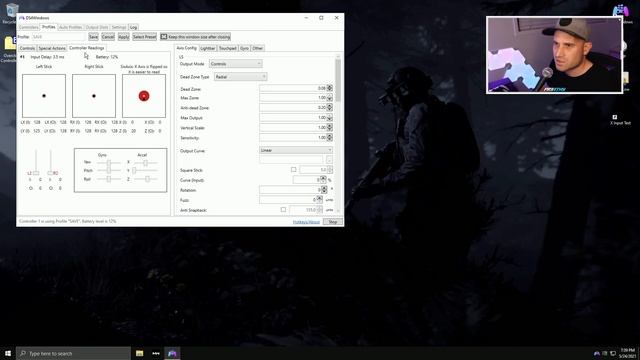640x360 pixels.
Task: Click the Cancel button
Action: [x=108, y=37]
